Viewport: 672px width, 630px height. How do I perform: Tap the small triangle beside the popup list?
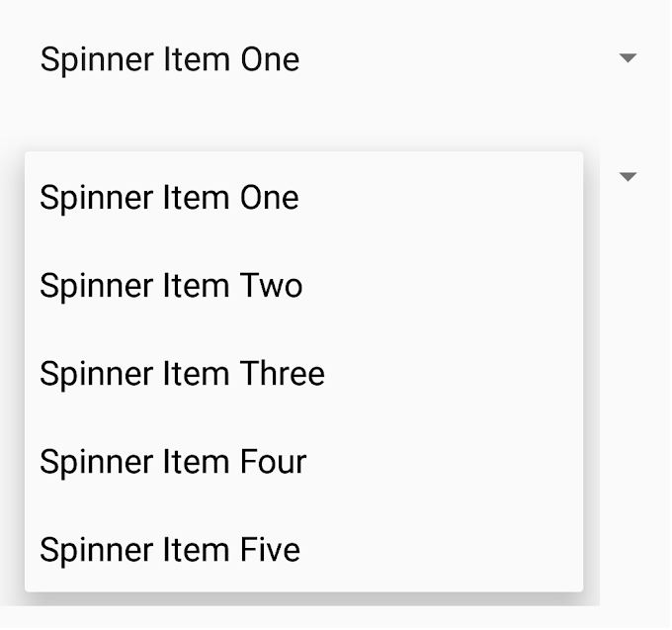pyautogui.click(x=627, y=177)
